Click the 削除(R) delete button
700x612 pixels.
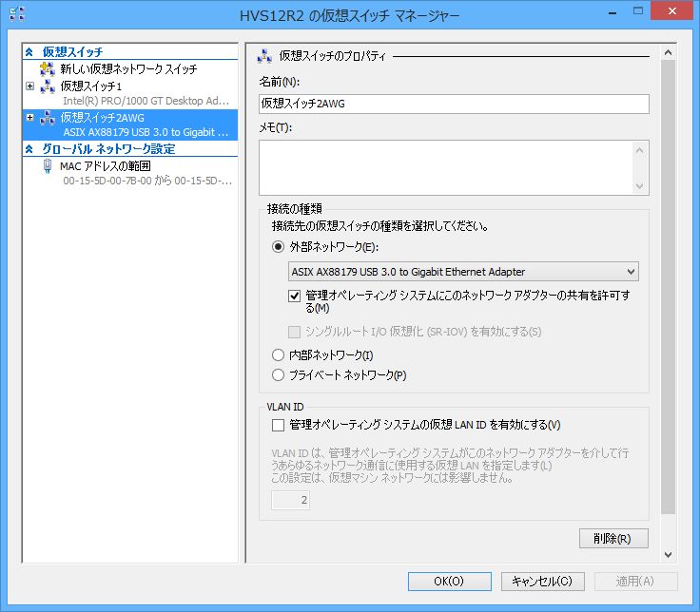pos(612,539)
